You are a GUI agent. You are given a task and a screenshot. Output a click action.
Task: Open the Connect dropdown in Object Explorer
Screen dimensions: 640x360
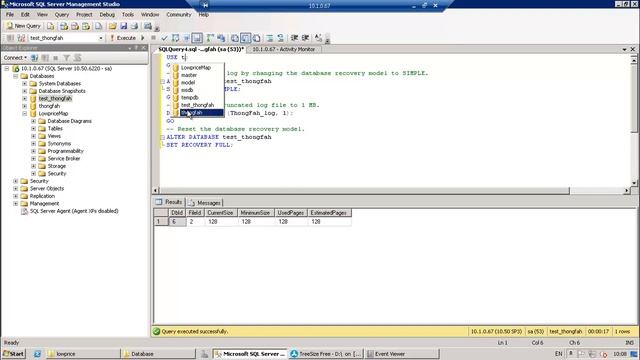click(15, 58)
